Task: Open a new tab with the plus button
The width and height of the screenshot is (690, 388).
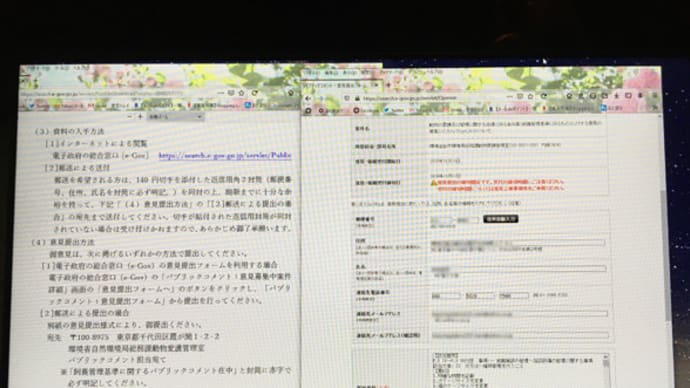Action: point(388,85)
